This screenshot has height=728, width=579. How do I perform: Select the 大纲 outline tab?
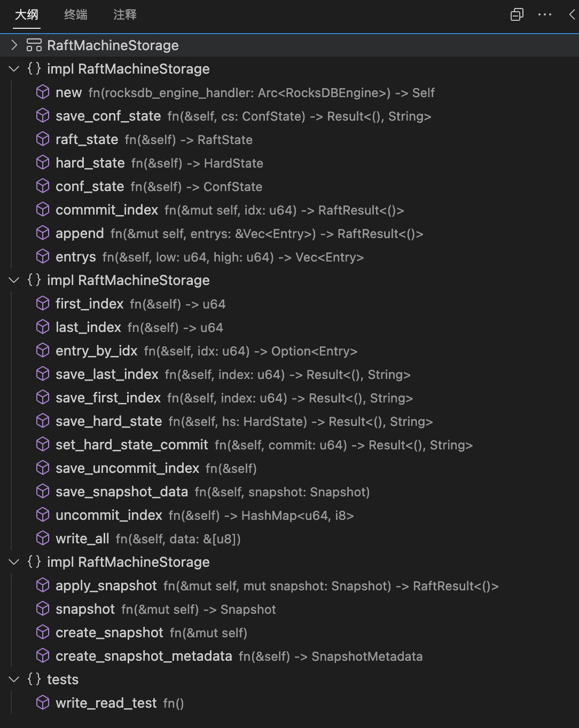click(x=27, y=15)
